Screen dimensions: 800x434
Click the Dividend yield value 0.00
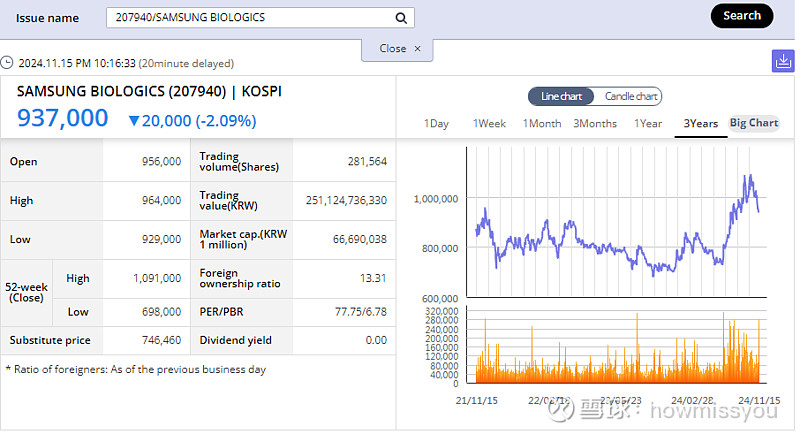pyautogui.click(x=376, y=340)
